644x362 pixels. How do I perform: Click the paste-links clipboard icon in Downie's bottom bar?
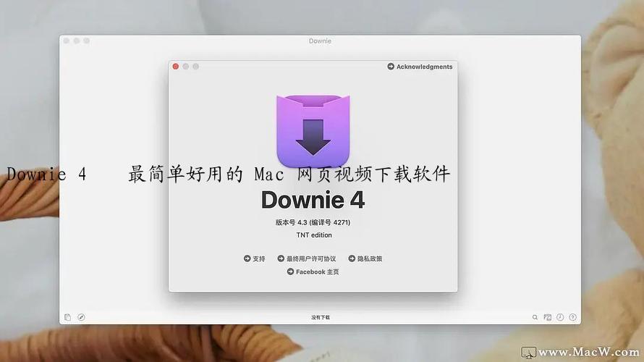click(x=68, y=317)
